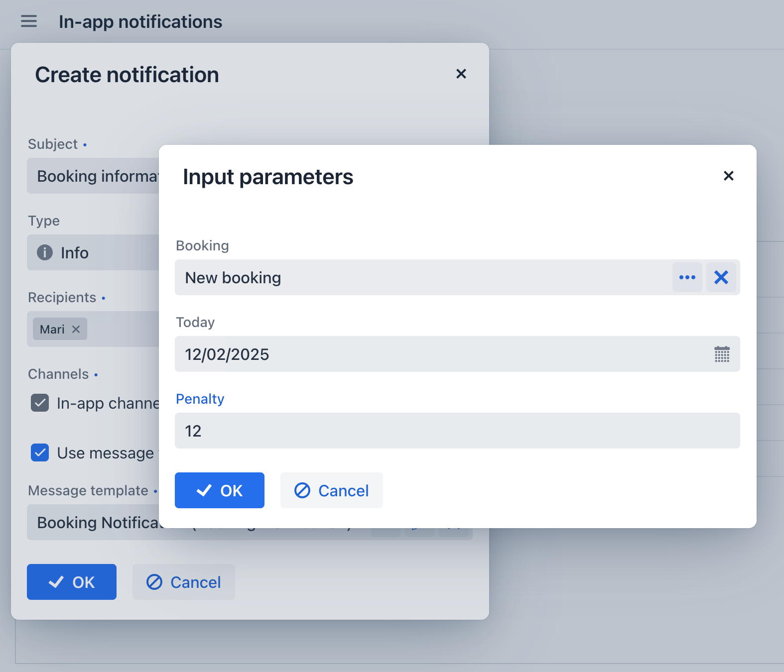Click OK in Input parameters dialog
Screen dimensions: 784x672
(220, 490)
